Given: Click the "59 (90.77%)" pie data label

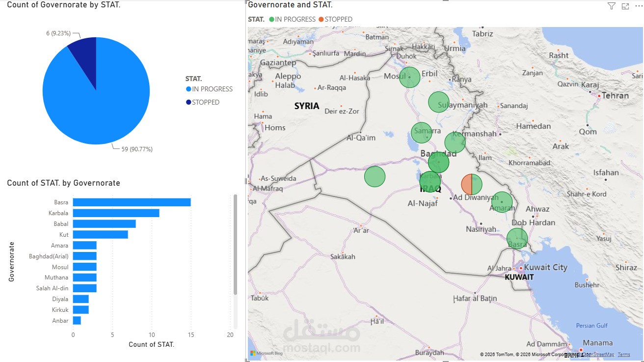Looking at the screenshot, I should (137, 149).
